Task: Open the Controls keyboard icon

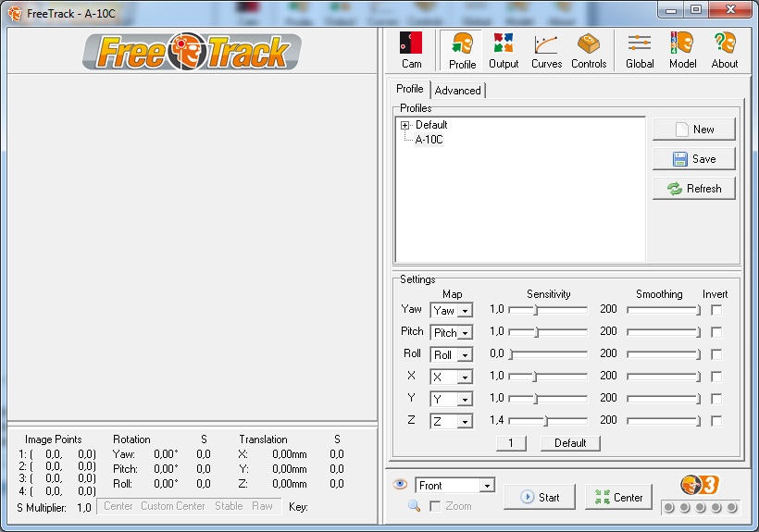Action: pyautogui.click(x=589, y=50)
